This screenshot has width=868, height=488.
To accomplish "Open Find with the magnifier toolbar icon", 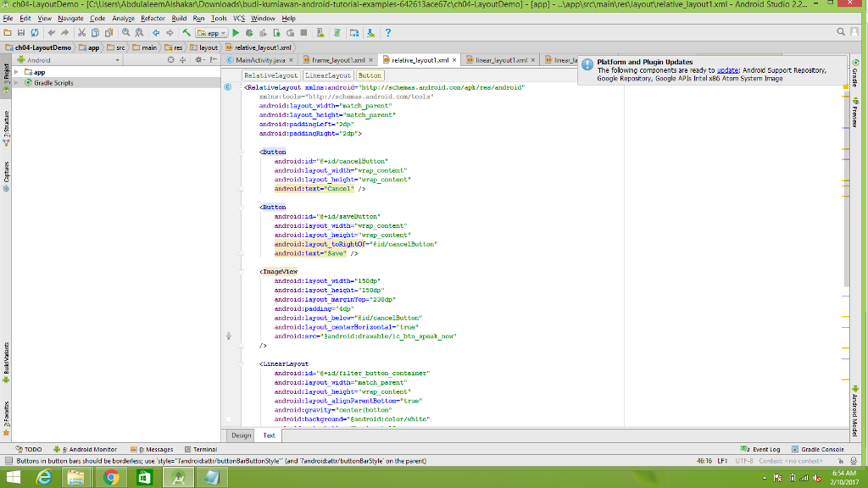I will pos(125,33).
